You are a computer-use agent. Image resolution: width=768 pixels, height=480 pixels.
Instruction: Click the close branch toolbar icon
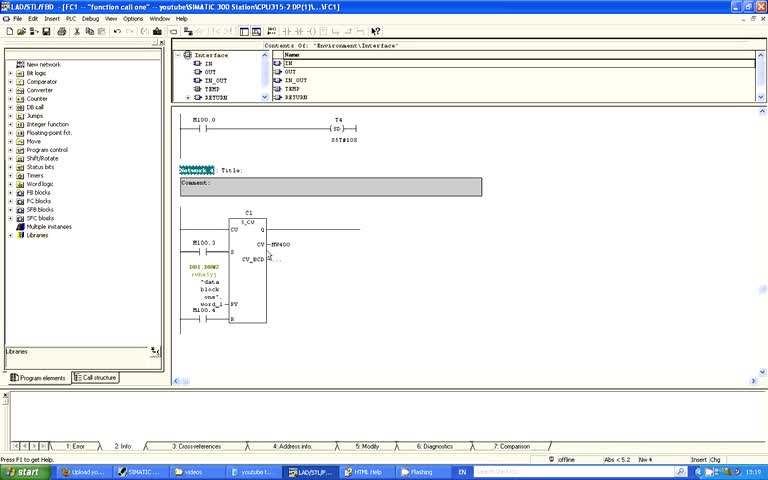348,31
